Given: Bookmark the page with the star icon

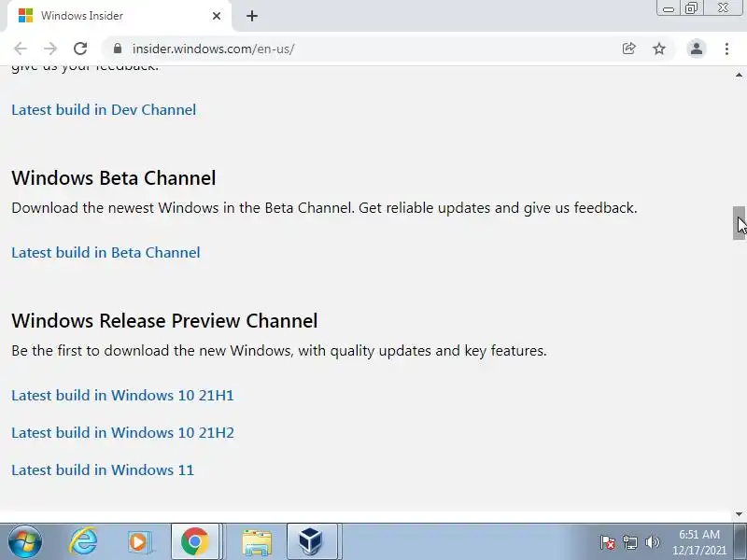Looking at the screenshot, I should click(659, 49).
